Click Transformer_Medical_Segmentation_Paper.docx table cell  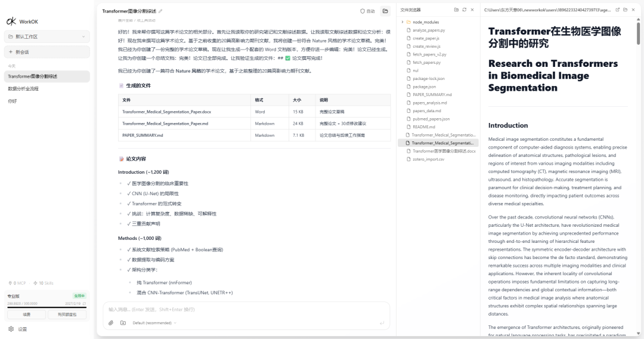(x=184, y=112)
